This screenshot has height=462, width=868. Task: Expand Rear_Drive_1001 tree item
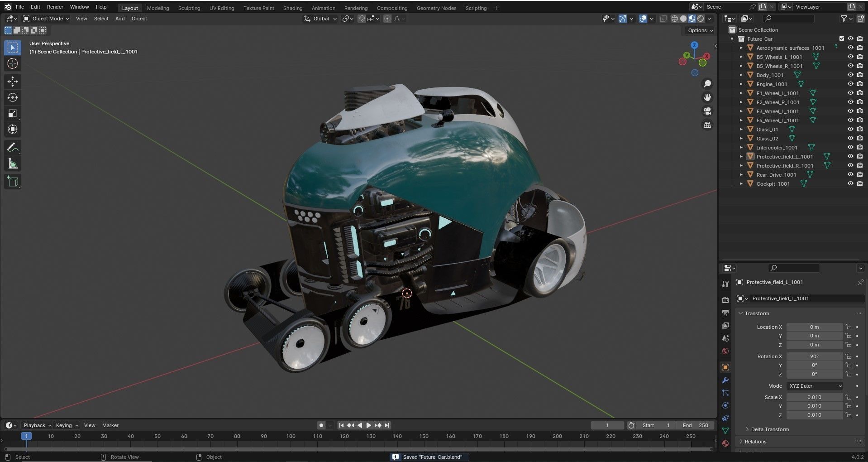click(x=741, y=174)
